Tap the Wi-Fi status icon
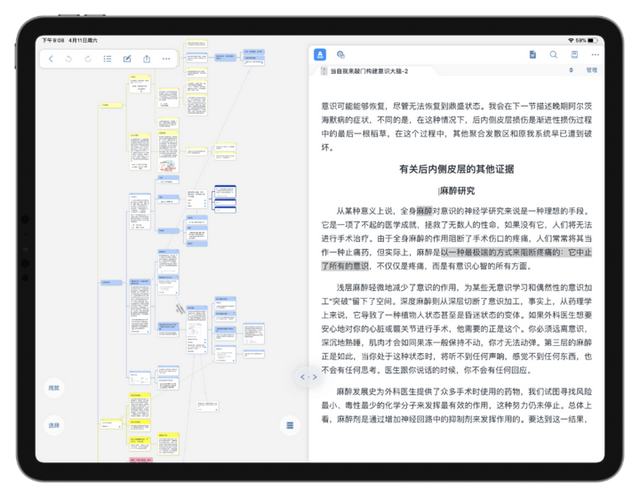This screenshot has width=640, height=498. click(571, 40)
